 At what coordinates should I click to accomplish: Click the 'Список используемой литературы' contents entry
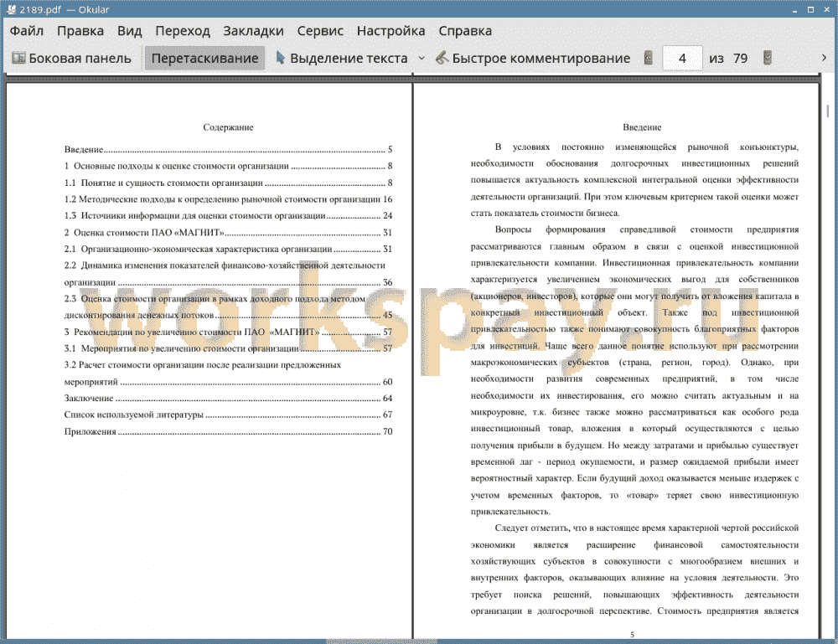point(228,415)
